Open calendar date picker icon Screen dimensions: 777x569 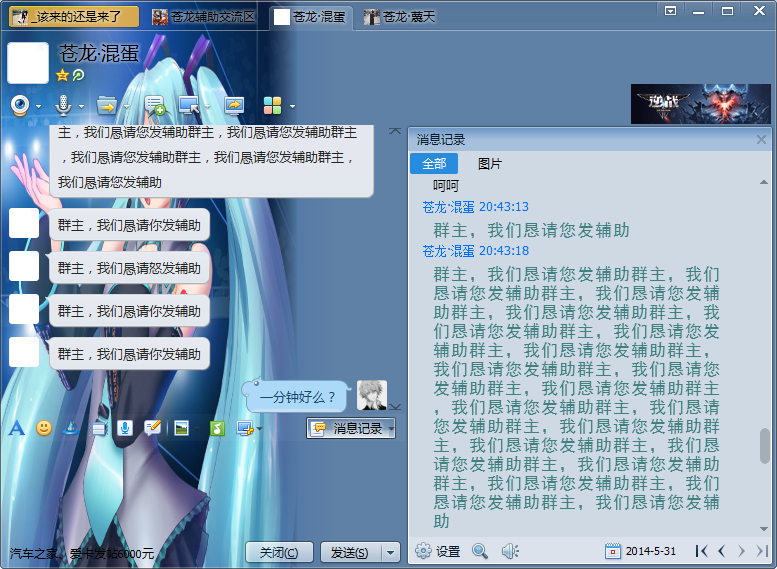[613, 551]
